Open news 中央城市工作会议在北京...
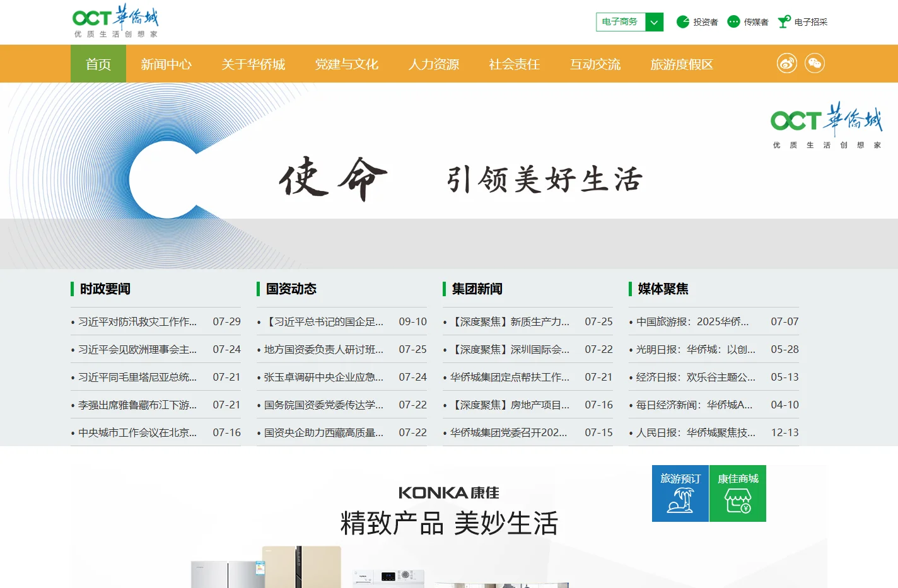The height and width of the screenshot is (588, 898). (x=137, y=432)
